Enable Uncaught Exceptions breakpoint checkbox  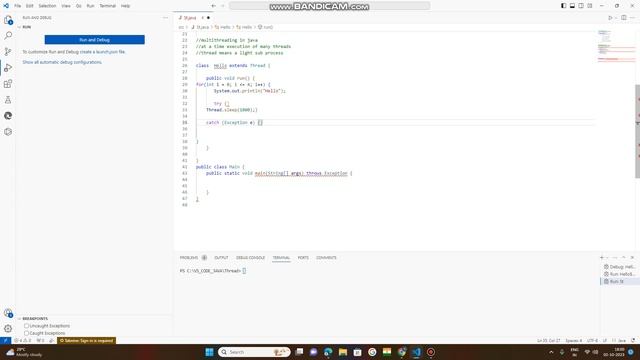[x=27, y=326]
